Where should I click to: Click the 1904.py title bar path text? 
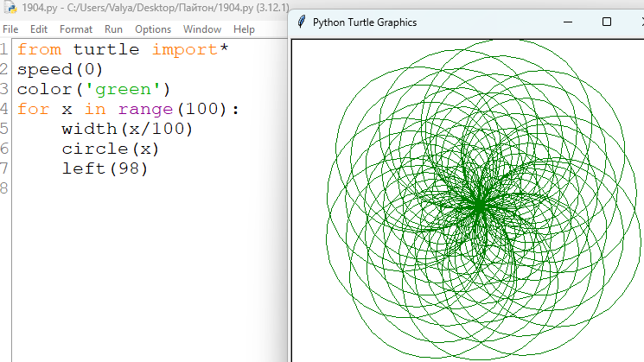[156, 8]
